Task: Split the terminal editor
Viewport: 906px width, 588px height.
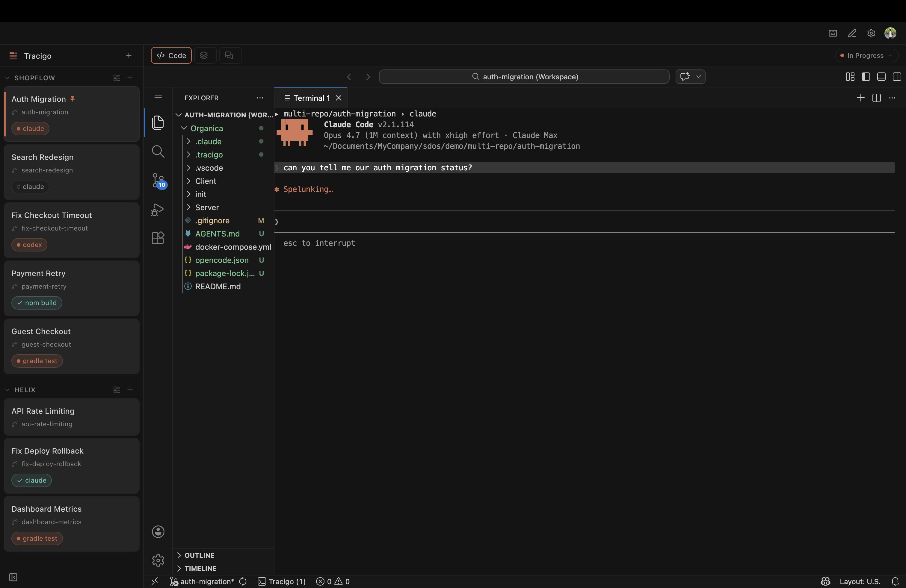Action: [876, 98]
